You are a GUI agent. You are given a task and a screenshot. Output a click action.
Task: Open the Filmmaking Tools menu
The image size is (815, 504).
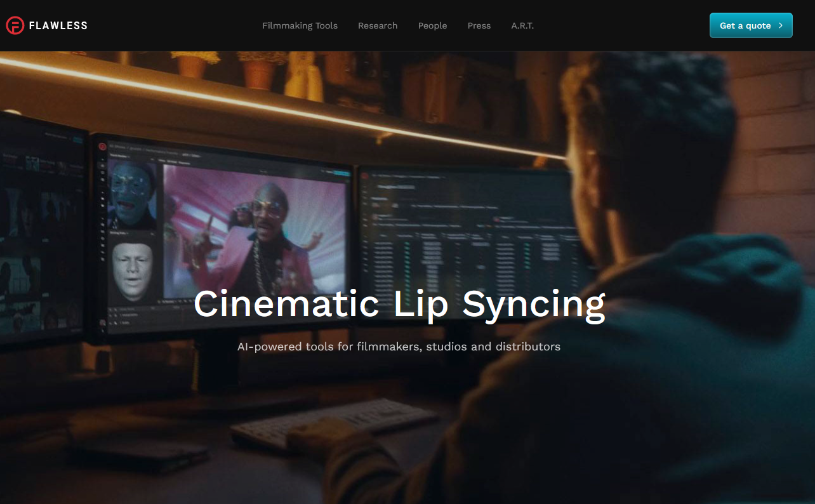pos(300,26)
